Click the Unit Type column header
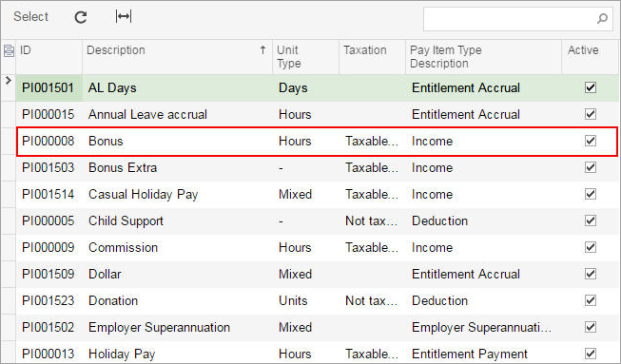 point(306,57)
